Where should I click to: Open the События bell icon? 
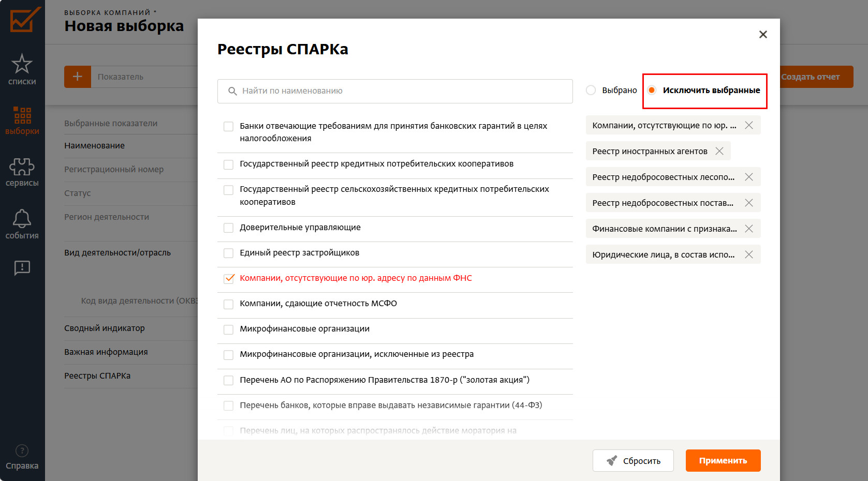click(22, 219)
